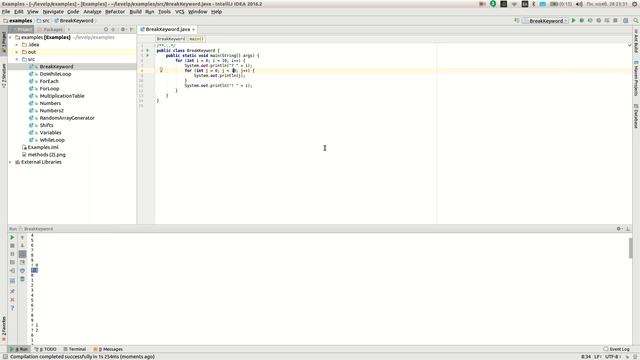The image size is (640, 360).
Task: Expand External Libraries node
Action: point(11,162)
